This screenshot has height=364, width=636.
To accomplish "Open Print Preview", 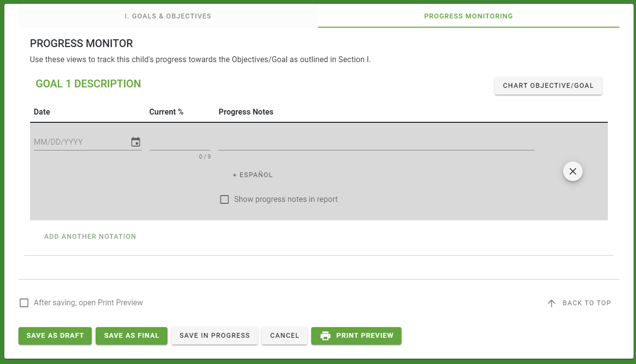I will click(x=356, y=336).
